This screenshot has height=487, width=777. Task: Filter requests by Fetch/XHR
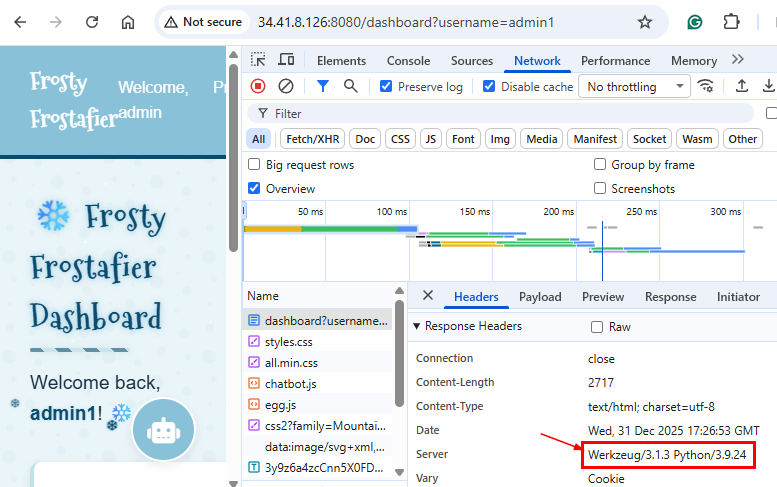click(x=313, y=139)
